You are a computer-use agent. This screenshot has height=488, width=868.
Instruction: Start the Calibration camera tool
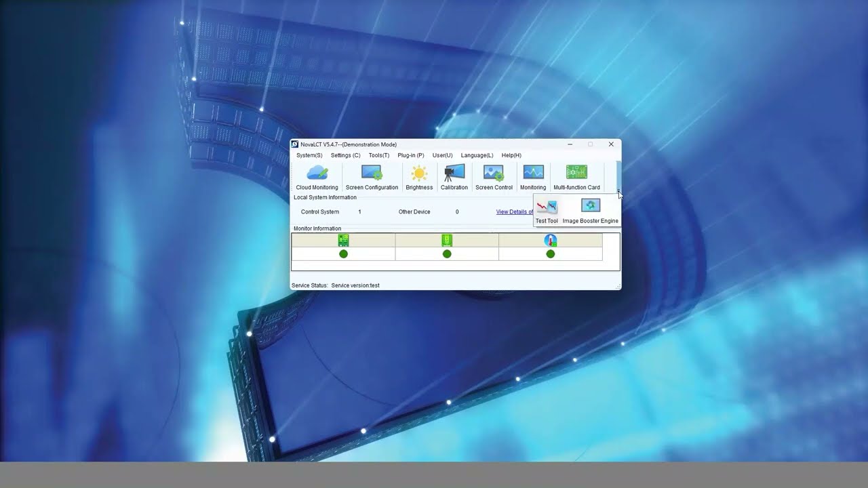pyautogui.click(x=454, y=178)
